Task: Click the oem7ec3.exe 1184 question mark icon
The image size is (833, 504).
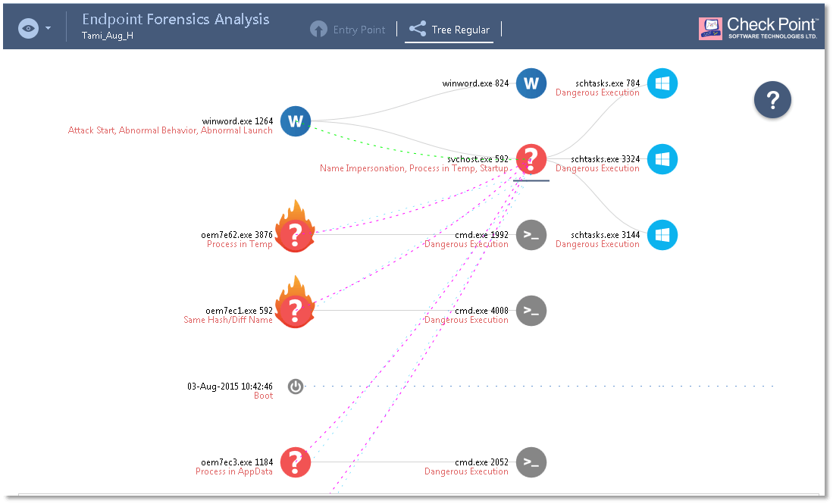Action: coord(296,462)
